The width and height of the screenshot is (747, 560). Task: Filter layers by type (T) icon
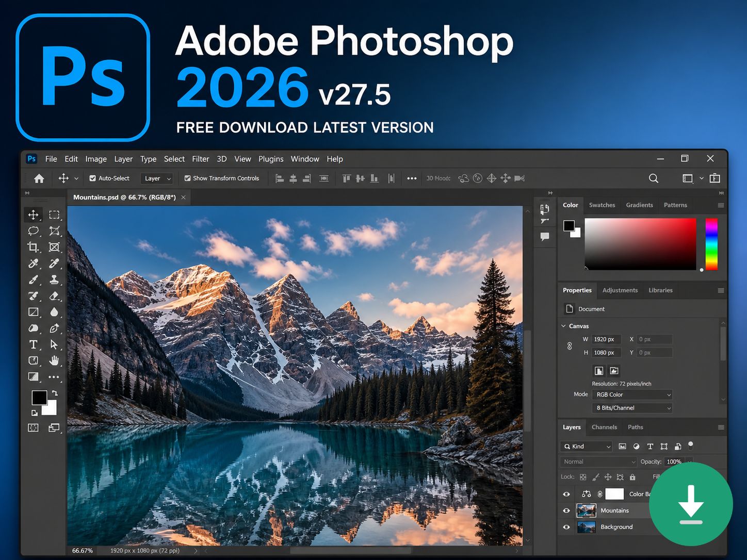coord(650,447)
